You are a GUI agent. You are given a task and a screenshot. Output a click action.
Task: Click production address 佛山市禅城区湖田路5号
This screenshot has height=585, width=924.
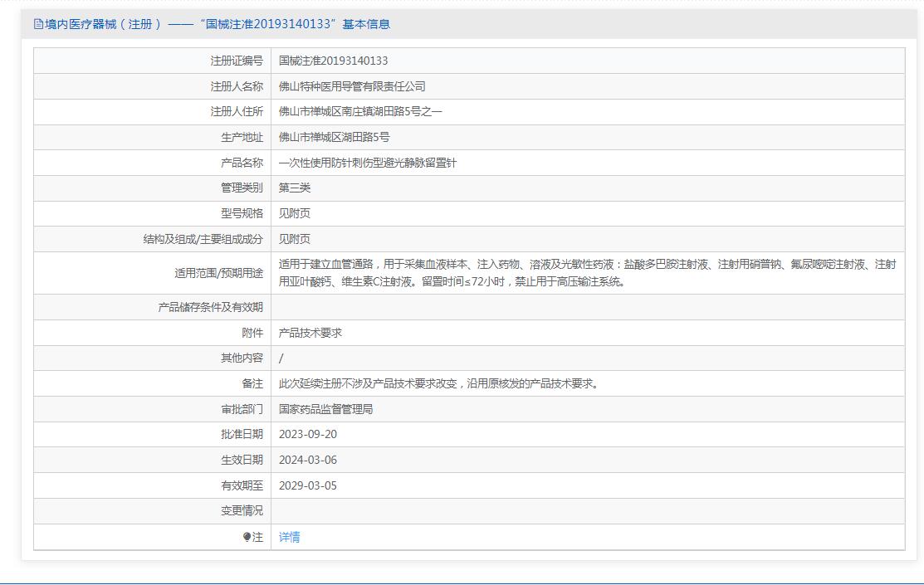pyautogui.click(x=334, y=137)
